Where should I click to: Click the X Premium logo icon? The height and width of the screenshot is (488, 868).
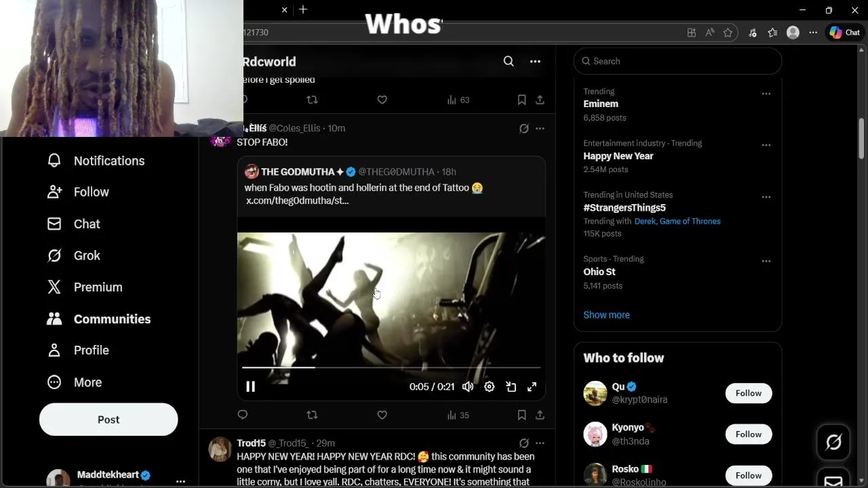[x=54, y=287]
